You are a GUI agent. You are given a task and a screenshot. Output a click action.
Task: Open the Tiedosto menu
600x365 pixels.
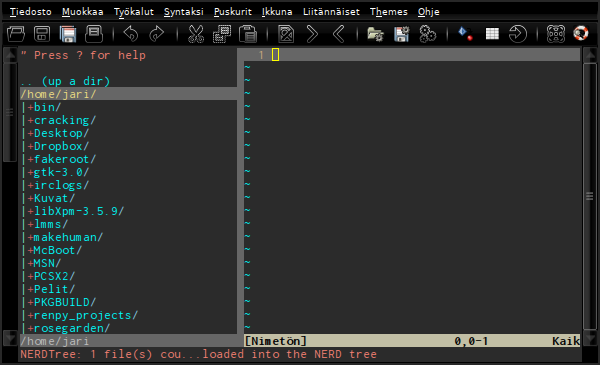pos(31,12)
